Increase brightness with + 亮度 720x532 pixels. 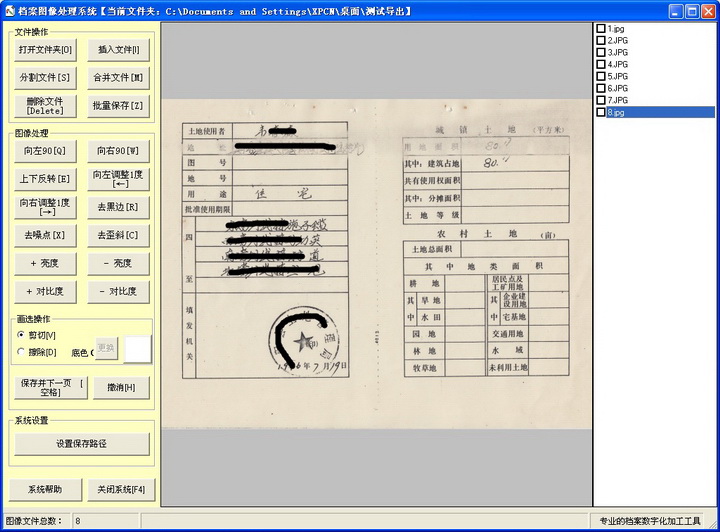[45, 263]
